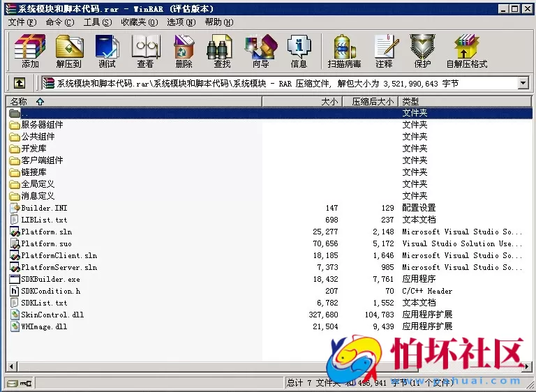The width and height of the screenshot is (536, 392).
Task: Click the SDKBuilder.exe application icon
Action: pyautogui.click(x=15, y=279)
